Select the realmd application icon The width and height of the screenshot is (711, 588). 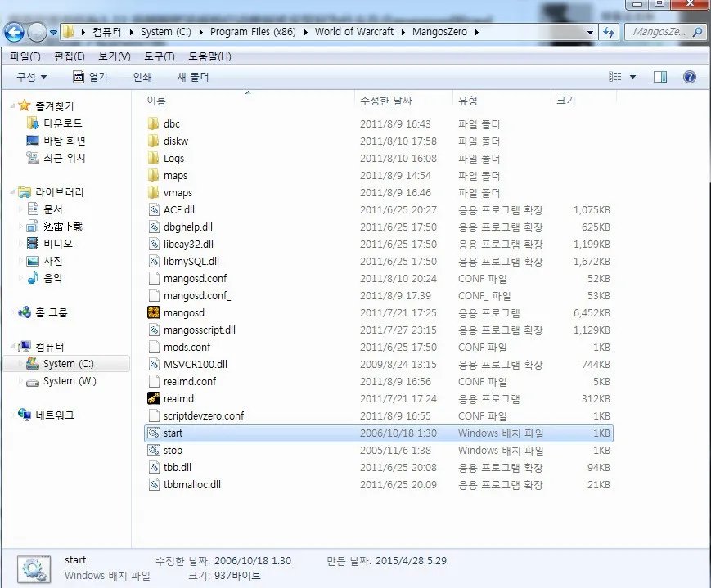click(154, 398)
